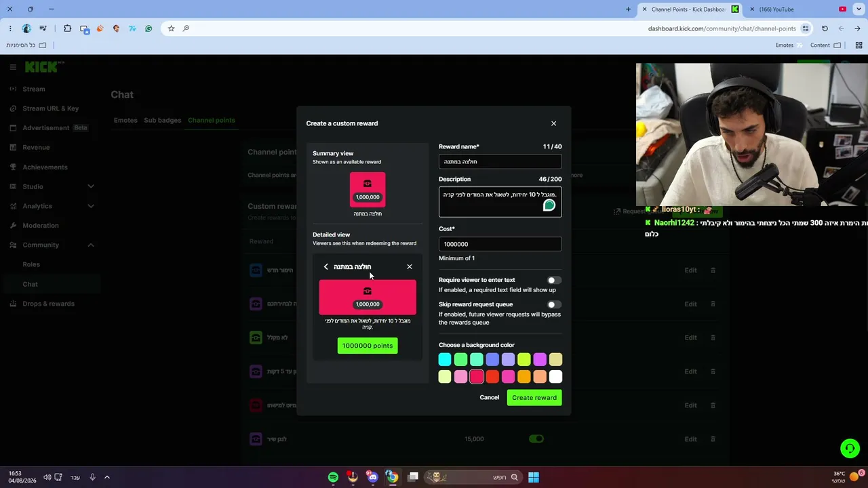Image resolution: width=868 pixels, height=488 pixels.
Task: Click the Grammarly extension icon
Action: coord(149,28)
